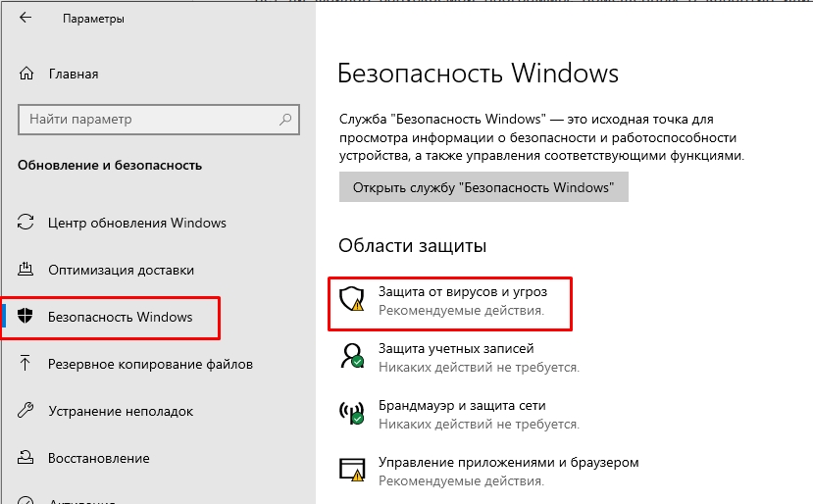This screenshot has height=504, width=813.
Task: Open Центр обновления Windows section
Action: (x=137, y=223)
